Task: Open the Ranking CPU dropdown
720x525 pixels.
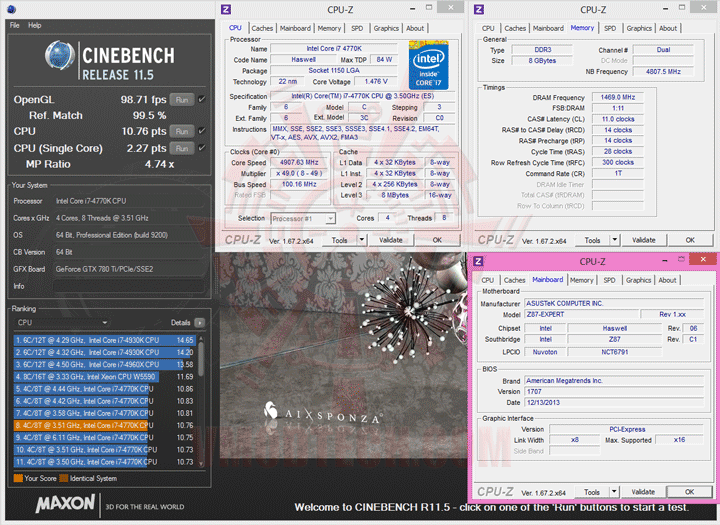Action: [62, 322]
